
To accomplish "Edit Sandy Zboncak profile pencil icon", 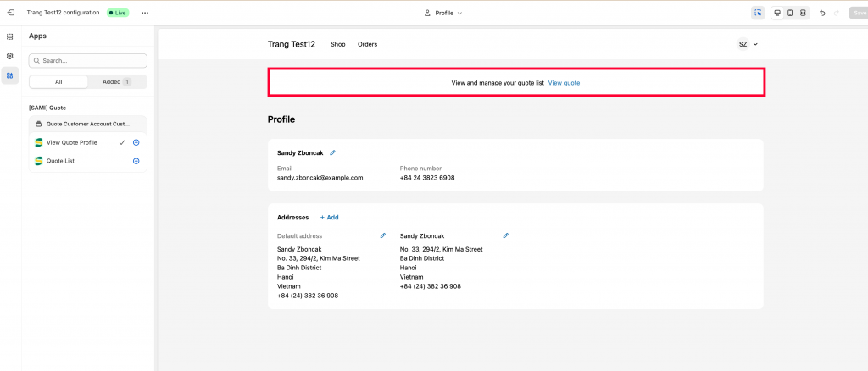I will coord(332,152).
